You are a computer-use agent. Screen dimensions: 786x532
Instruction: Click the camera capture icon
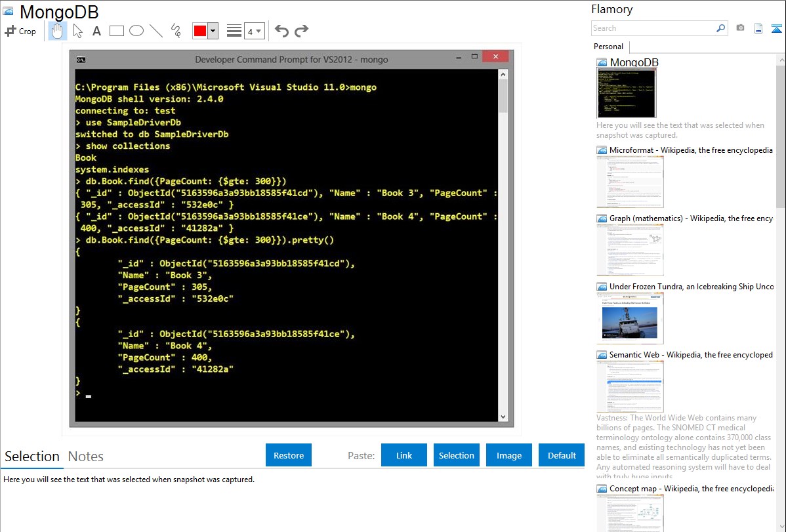(740, 28)
